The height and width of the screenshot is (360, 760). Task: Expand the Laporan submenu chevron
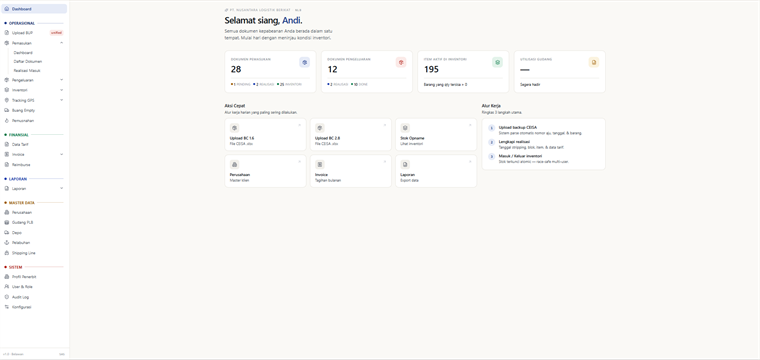62,188
